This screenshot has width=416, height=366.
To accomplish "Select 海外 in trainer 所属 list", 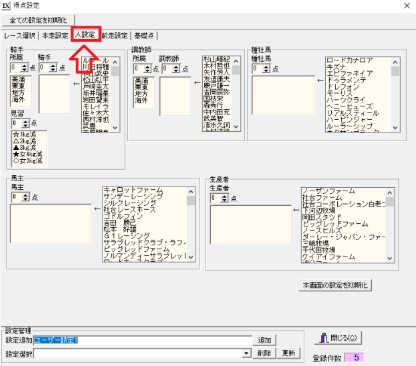I will coord(141,100).
